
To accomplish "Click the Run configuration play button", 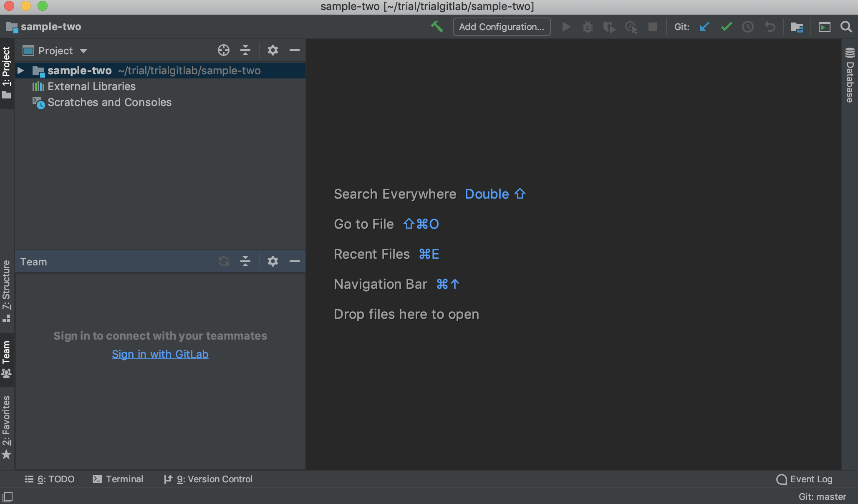I will click(x=566, y=27).
